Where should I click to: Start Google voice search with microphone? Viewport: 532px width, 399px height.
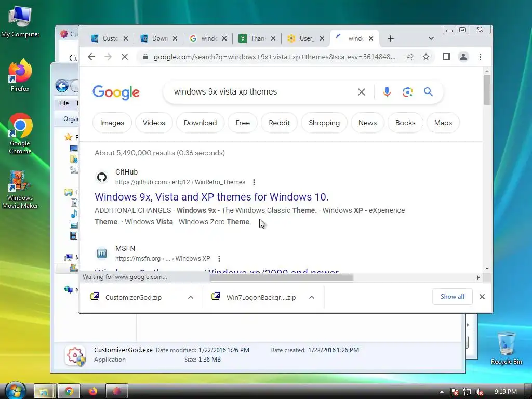[x=387, y=92]
